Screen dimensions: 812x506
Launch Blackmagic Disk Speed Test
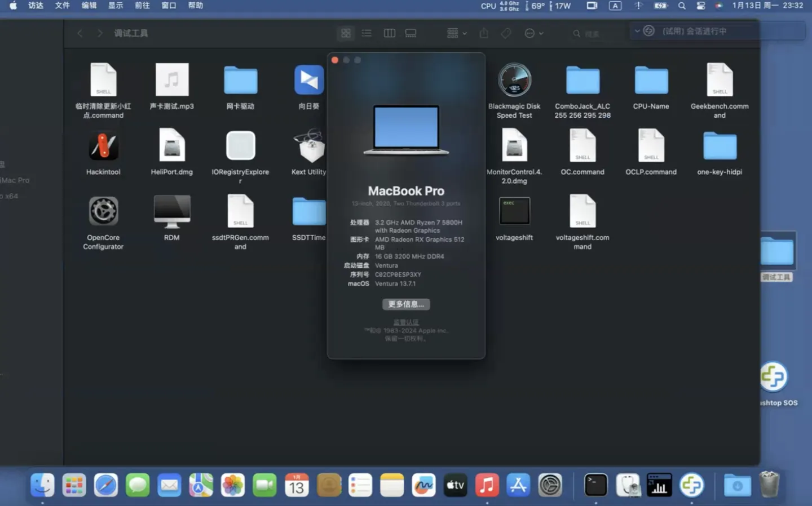[x=514, y=81]
